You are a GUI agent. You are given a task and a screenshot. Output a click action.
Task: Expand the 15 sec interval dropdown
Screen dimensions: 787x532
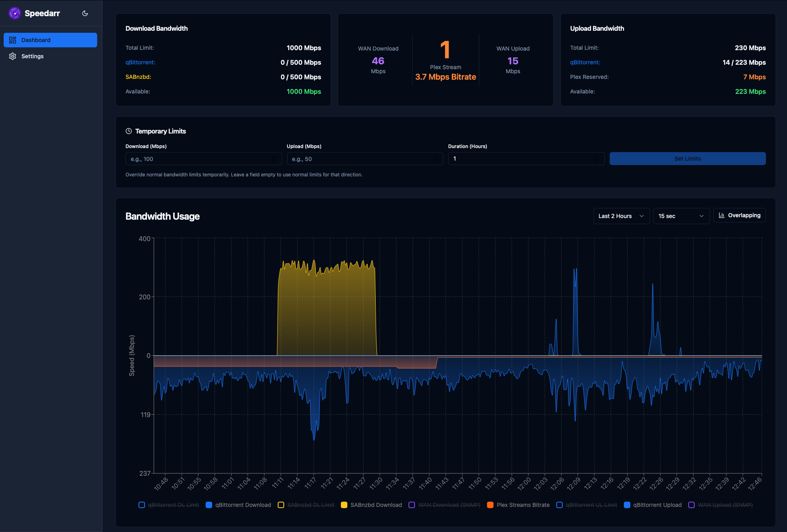[x=681, y=216]
